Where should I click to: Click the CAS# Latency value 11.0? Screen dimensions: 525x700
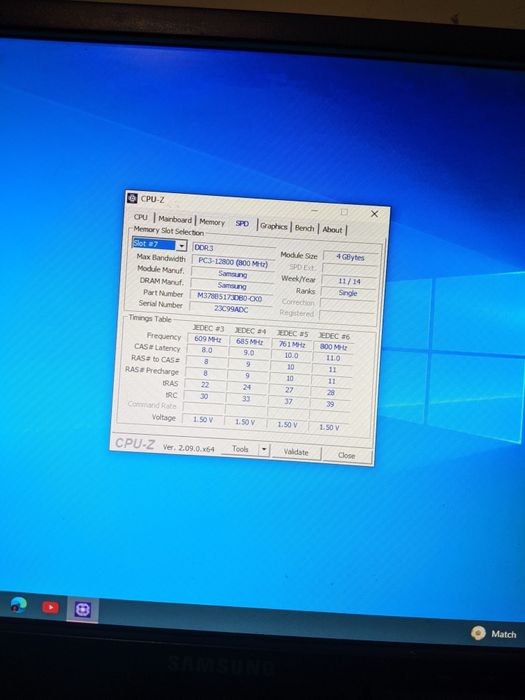[333, 358]
